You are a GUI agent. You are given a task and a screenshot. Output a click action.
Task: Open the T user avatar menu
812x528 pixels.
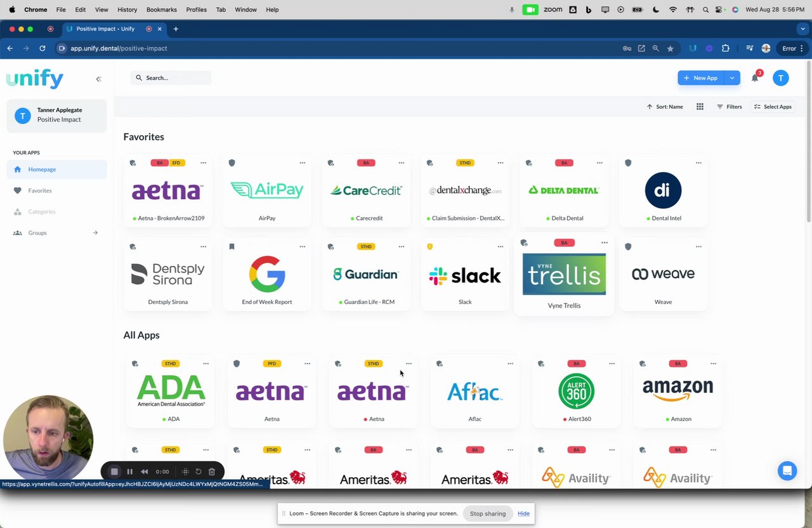coord(781,77)
